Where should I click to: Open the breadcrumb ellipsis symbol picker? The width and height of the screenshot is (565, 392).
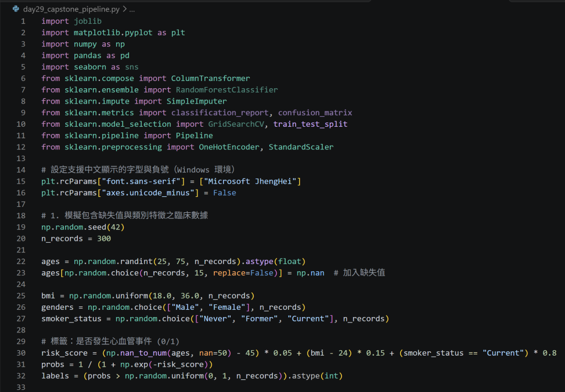(x=132, y=9)
